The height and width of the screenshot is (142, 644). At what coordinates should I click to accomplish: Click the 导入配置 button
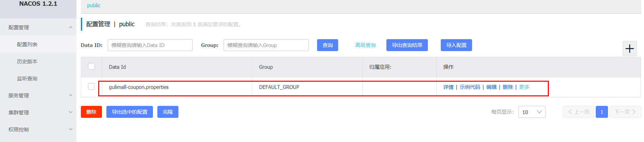(x=456, y=45)
